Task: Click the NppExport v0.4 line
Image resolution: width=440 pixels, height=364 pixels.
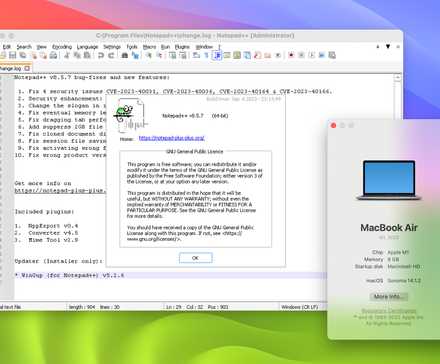Action: coord(47,226)
